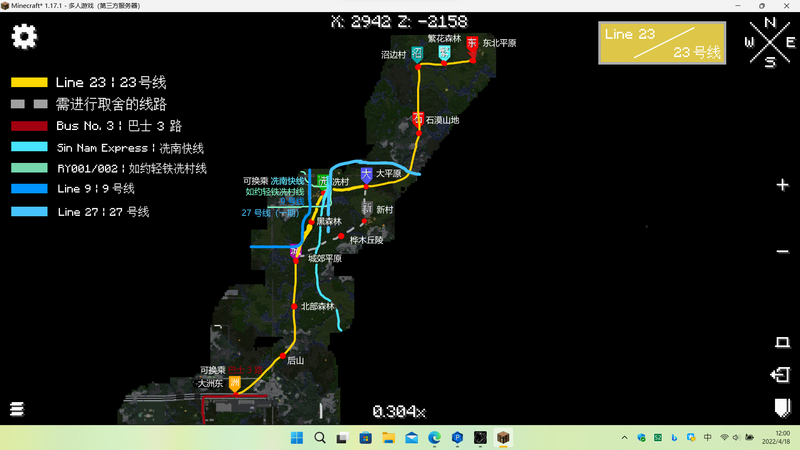Zoom out with the minus button
This screenshot has height=450, width=800.
click(x=782, y=251)
